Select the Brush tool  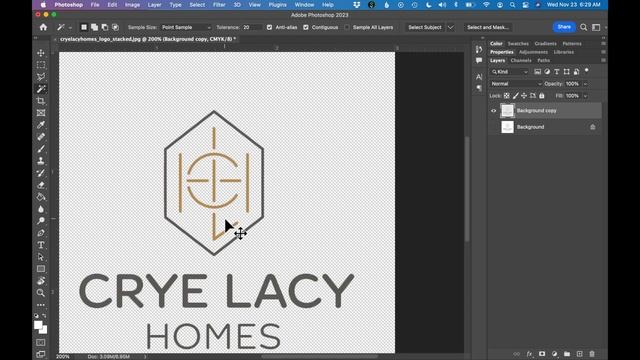coord(41,149)
